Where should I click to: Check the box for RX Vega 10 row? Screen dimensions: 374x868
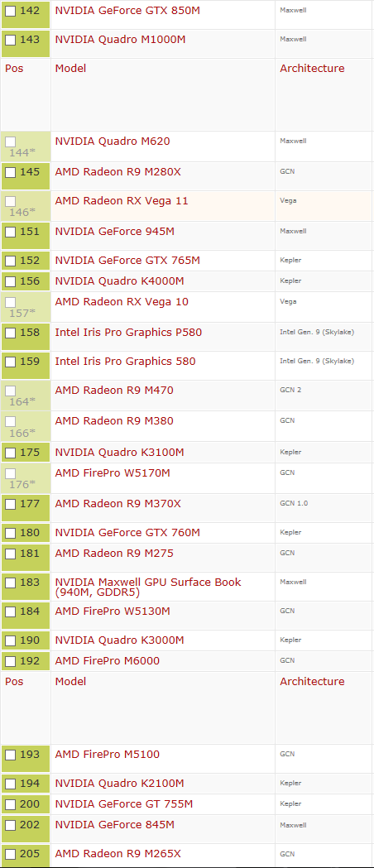coord(11,302)
